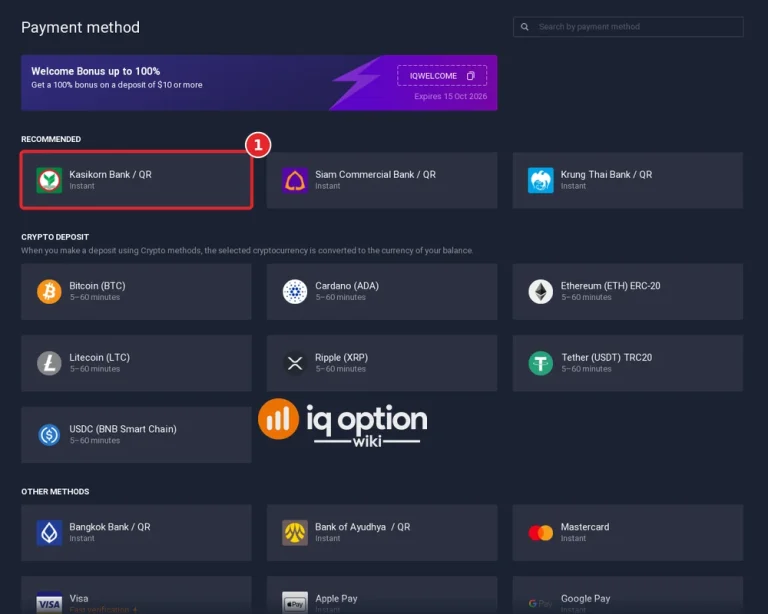Image resolution: width=768 pixels, height=614 pixels.
Task: Click the IQWELCOME promo code button
Action: (442, 75)
